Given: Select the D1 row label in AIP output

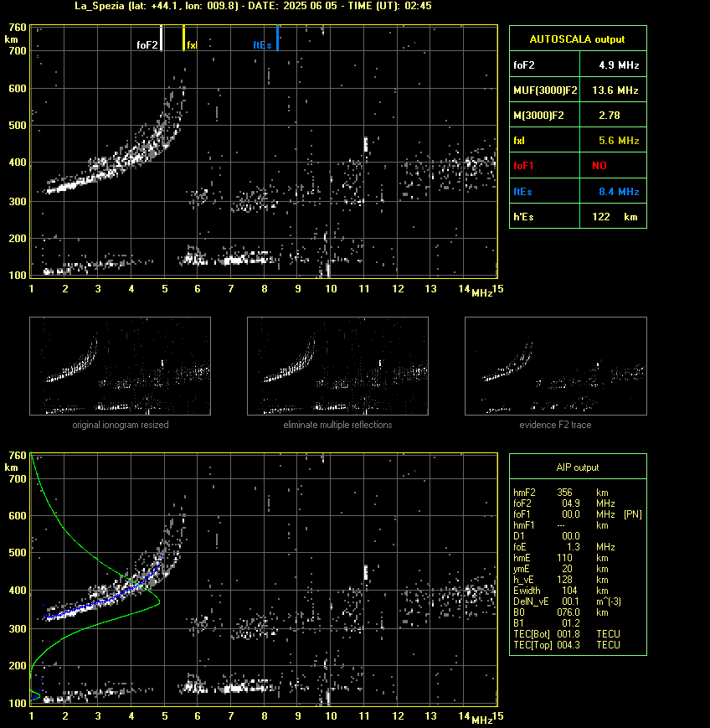Looking at the screenshot, I should [x=519, y=536].
